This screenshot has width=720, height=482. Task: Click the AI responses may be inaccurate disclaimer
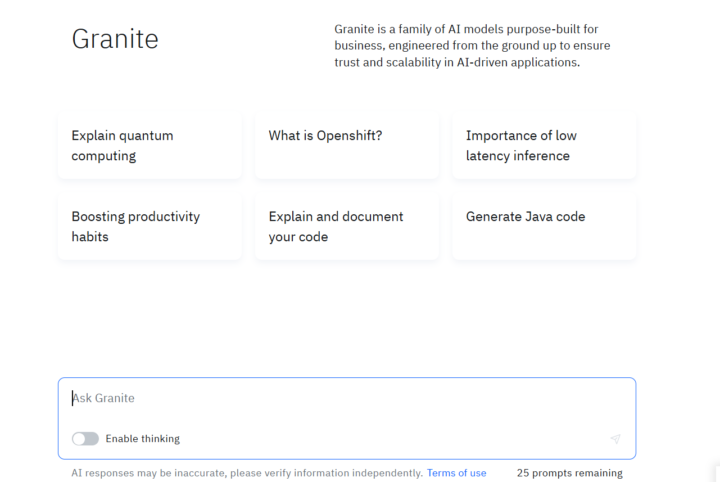[x=247, y=473]
